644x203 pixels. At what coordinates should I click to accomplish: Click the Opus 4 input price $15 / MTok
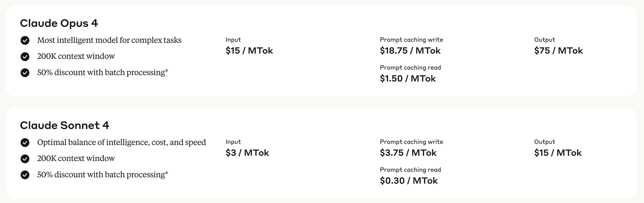249,51
